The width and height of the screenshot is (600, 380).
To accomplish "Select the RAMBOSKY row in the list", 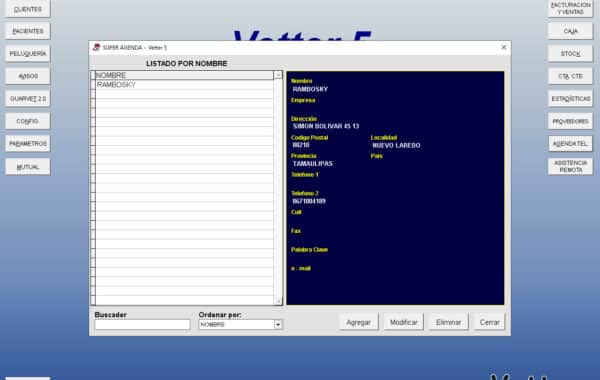I will click(184, 85).
